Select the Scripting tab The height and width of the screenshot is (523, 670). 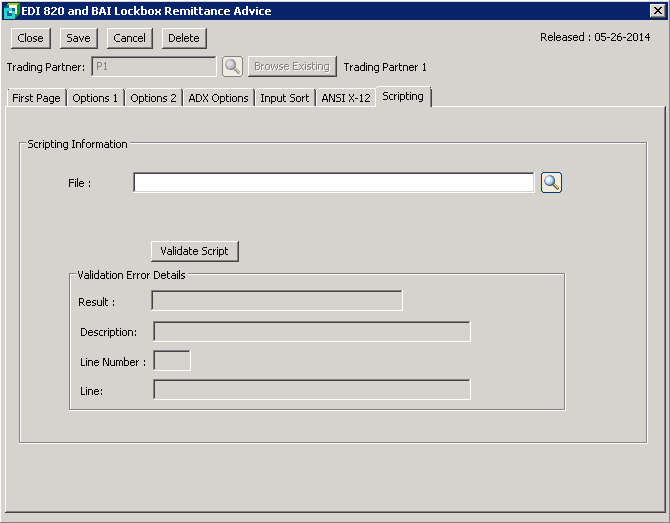tap(403, 97)
